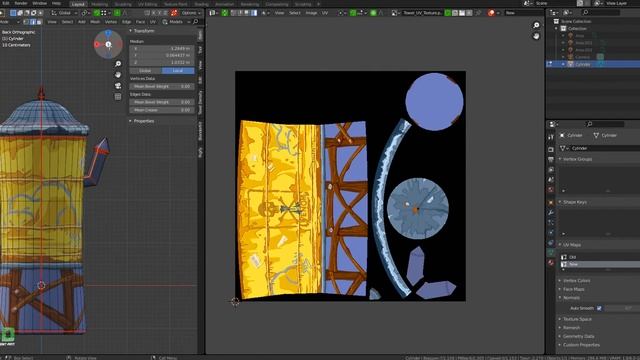The image size is (640, 360).
Task: Open the Particles properties tab icon
Action: pyautogui.click(x=551, y=222)
